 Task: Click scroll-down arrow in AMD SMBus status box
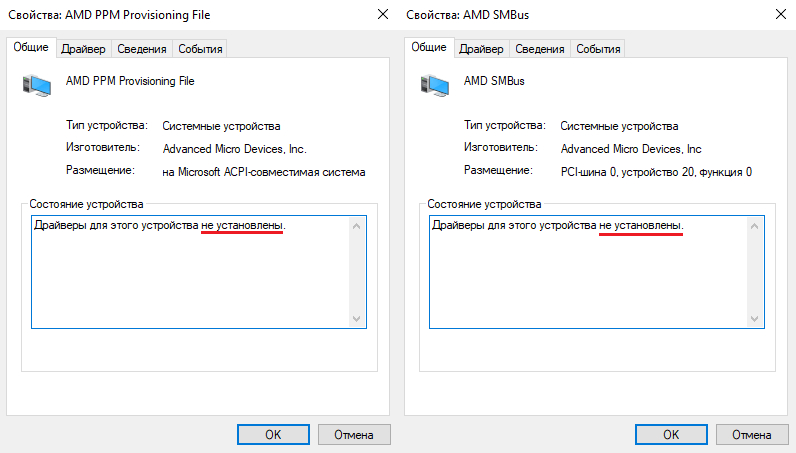tap(756, 318)
